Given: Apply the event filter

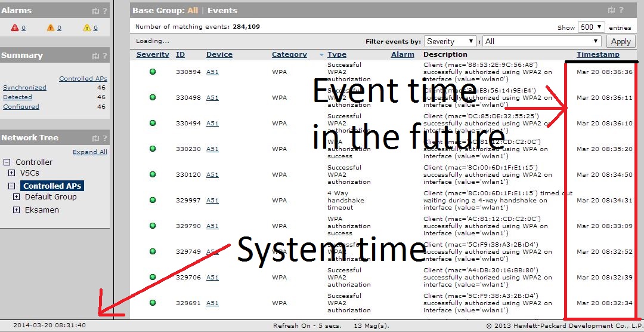Looking at the screenshot, I should [x=621, y=41].
